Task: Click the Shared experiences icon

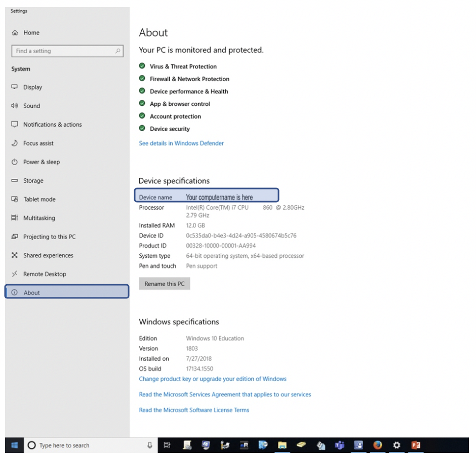Action: [x=15, y=255]
